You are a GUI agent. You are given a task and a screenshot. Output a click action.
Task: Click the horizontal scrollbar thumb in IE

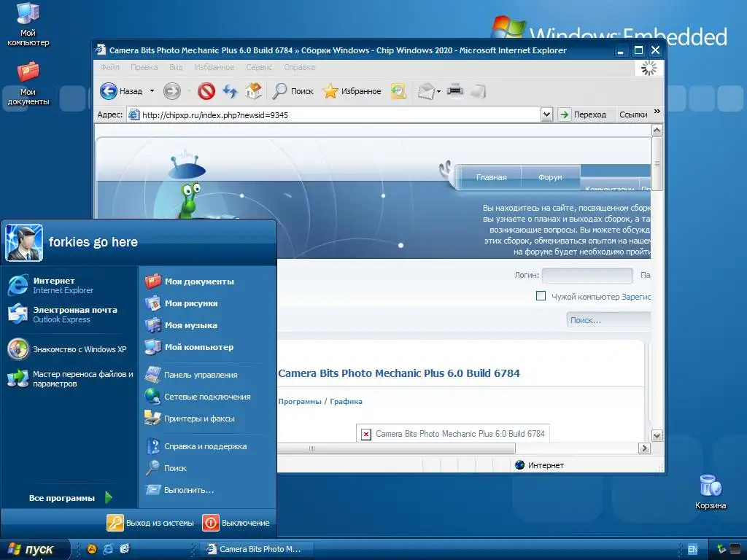coord(395,448)
